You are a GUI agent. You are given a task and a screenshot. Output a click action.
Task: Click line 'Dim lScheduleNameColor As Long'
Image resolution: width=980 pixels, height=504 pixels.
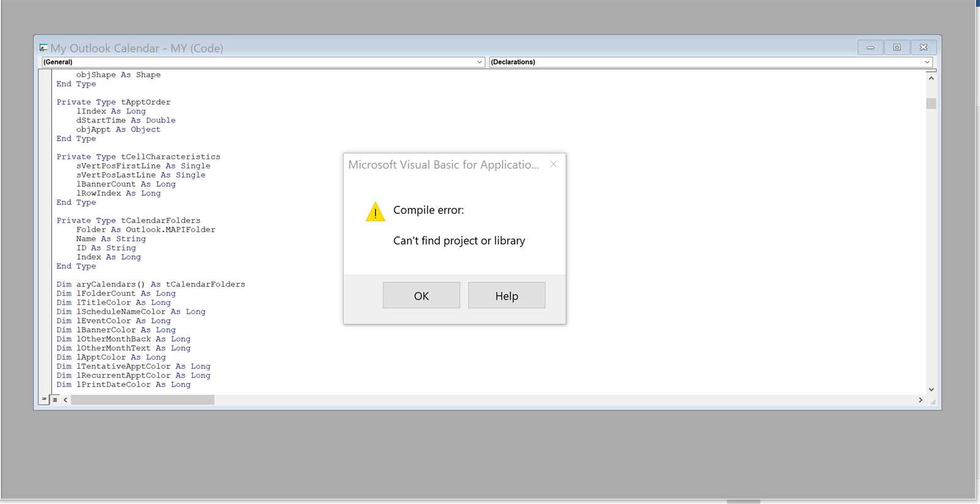(x=131, y=312)
